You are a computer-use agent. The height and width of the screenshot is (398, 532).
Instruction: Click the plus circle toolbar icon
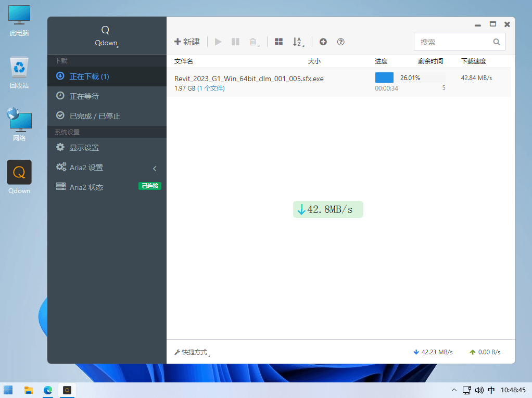[x=323, y=42]
